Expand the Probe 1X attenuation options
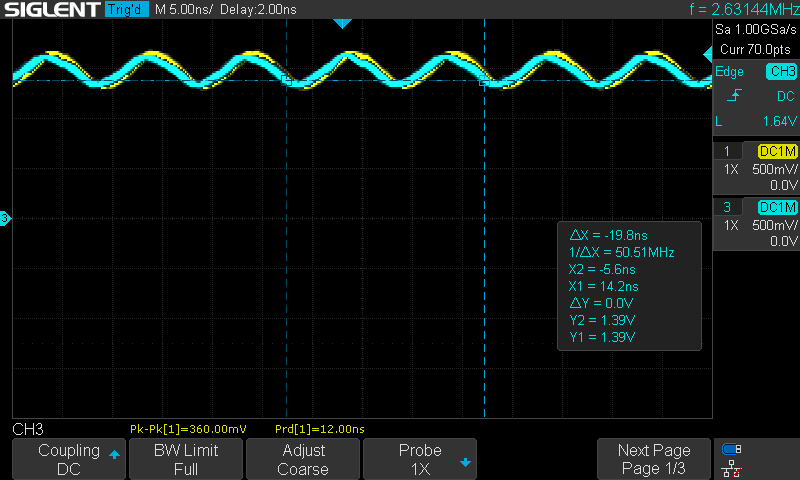Screen dimensions: 800x480 (x=420, y=459)
